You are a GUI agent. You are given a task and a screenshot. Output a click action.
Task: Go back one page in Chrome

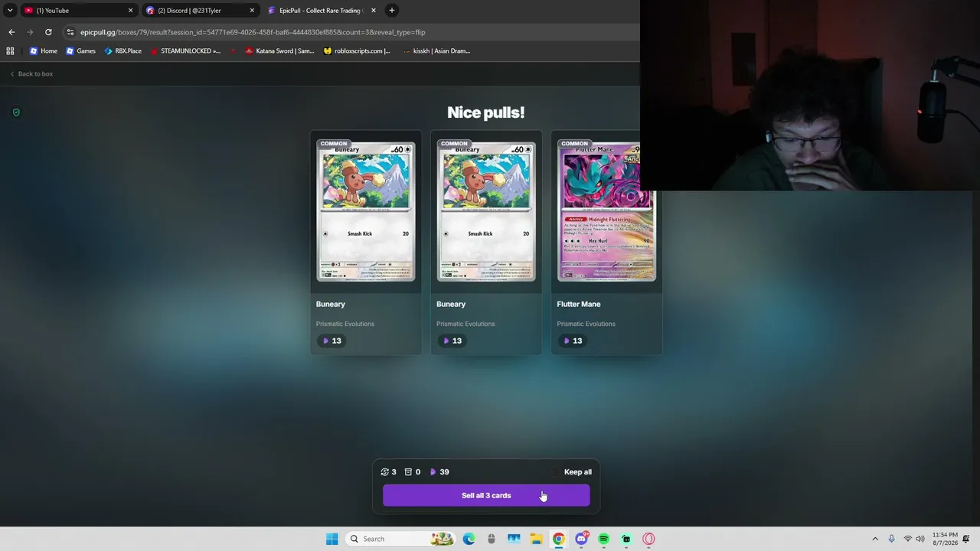11,32
